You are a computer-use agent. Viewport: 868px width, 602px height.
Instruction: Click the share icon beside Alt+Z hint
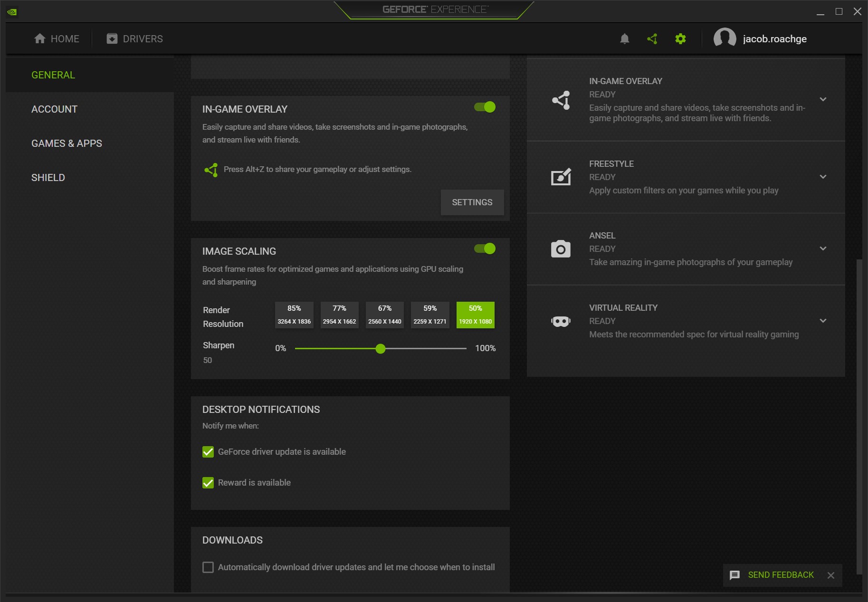(x=211, y=170)
